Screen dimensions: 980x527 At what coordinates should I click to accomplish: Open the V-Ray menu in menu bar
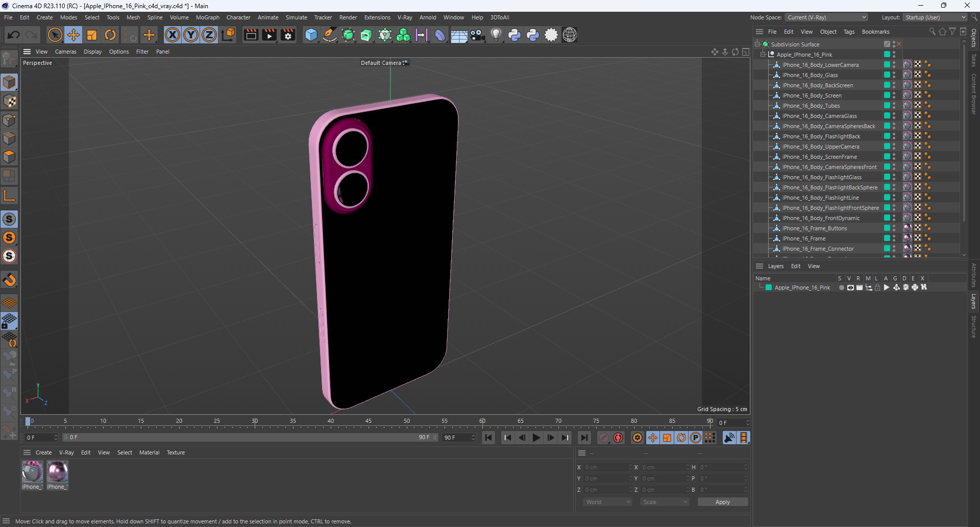pyautogui.click(x=405, y=17)
